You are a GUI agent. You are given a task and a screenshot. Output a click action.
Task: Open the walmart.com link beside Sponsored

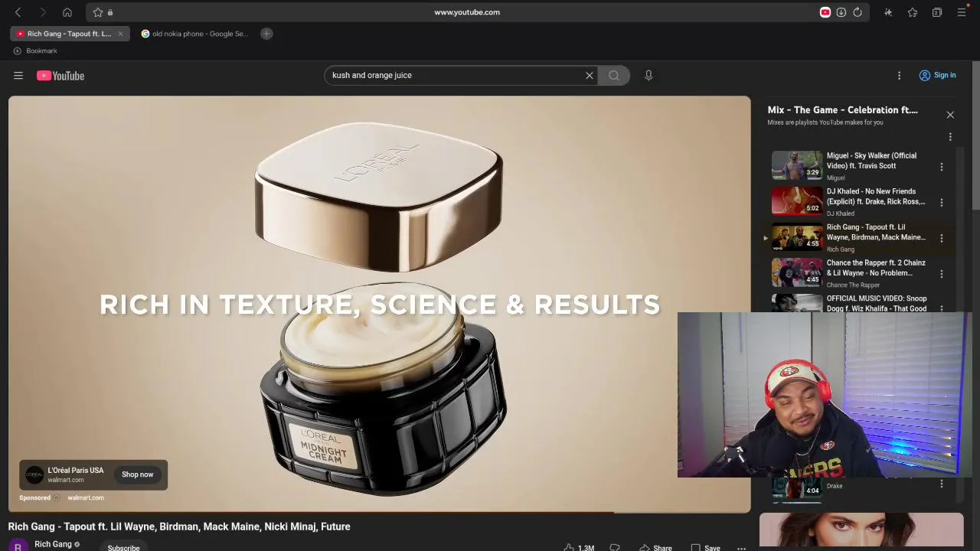86,497
